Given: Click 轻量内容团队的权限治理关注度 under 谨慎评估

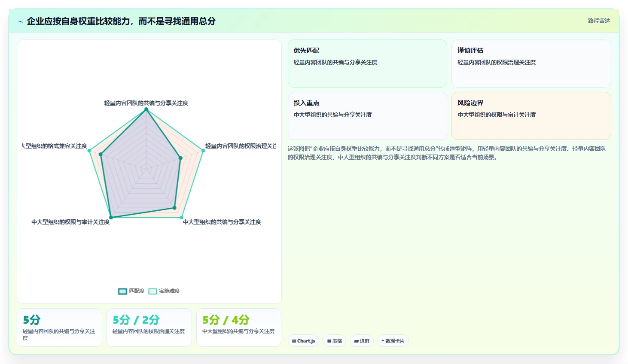Looking at the screenshot, I should [x=497, y=62].
